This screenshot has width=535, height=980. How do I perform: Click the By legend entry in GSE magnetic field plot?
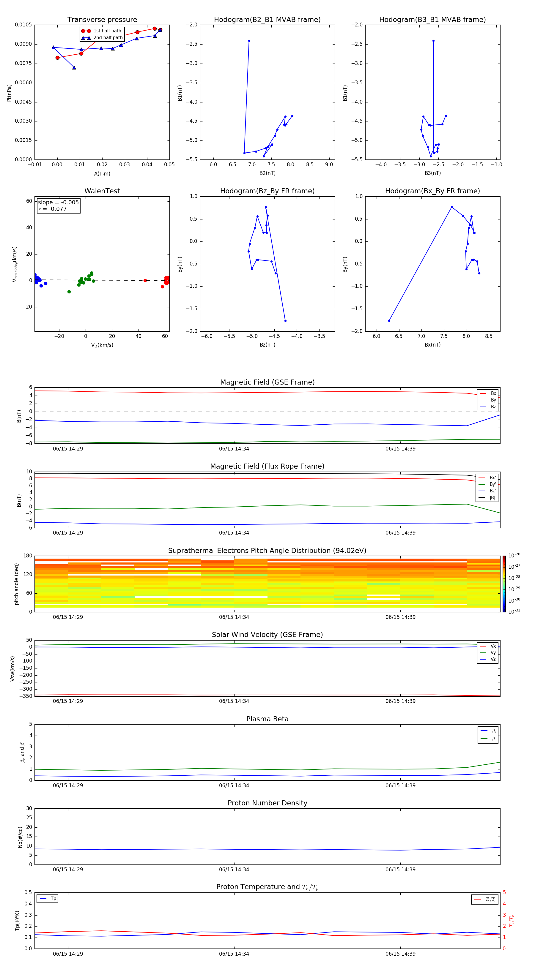point(488,400)
